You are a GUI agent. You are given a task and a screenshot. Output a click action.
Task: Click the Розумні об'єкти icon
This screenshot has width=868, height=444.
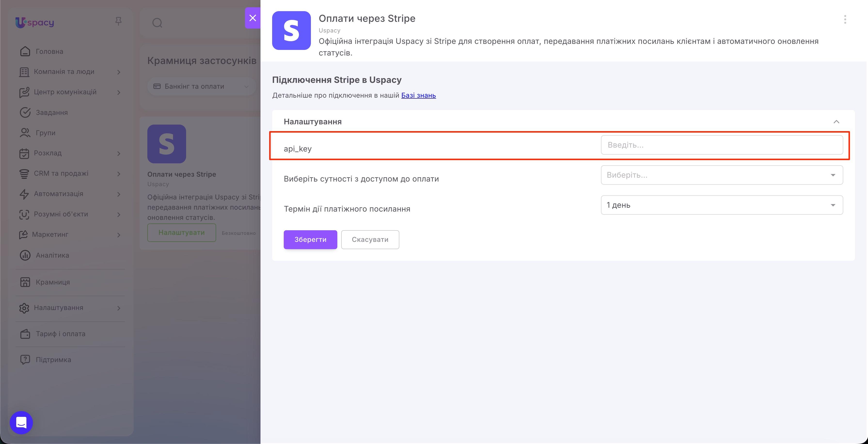[24, 214]
